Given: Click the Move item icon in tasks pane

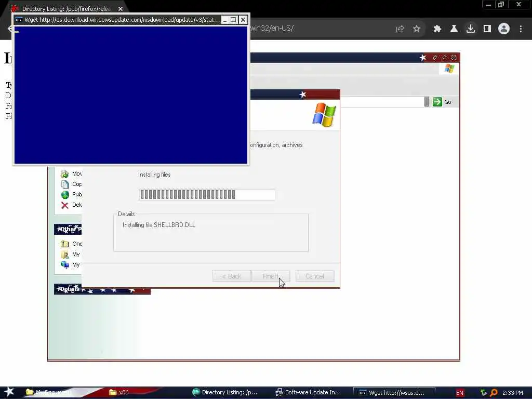Looking at the screenshot, I should pos(65,174).
